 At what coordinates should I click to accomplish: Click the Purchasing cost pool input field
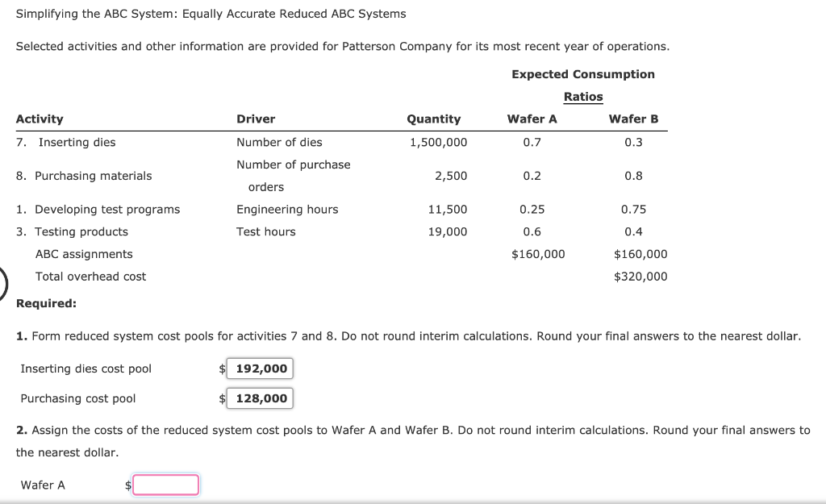259,398
